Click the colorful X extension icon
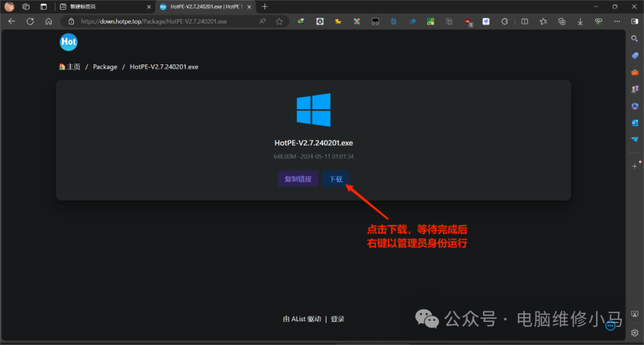 [x=357, y=21]
